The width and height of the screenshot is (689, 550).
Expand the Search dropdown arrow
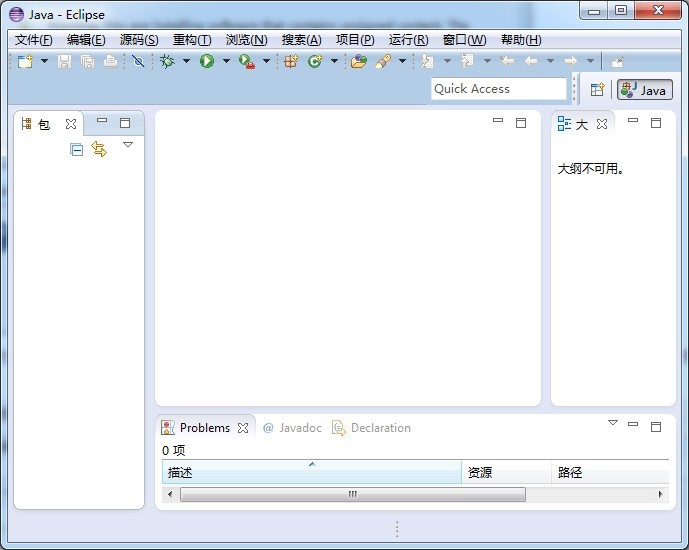click(x=403, y=61)
